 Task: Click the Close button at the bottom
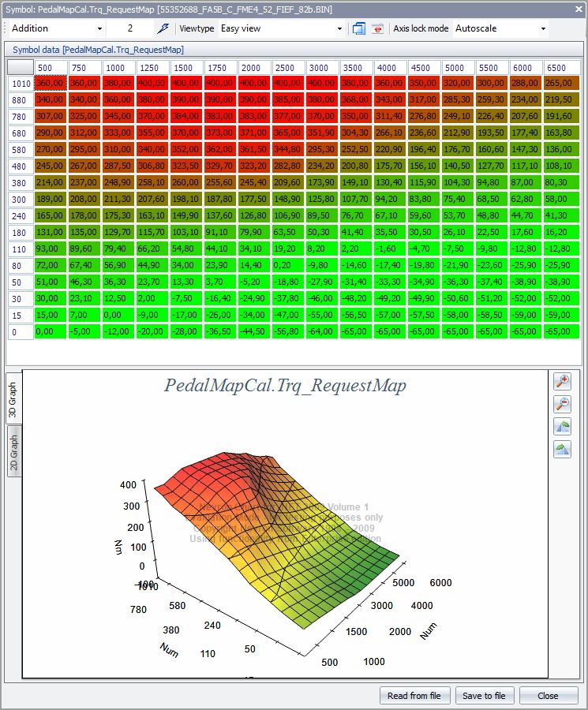548,696
